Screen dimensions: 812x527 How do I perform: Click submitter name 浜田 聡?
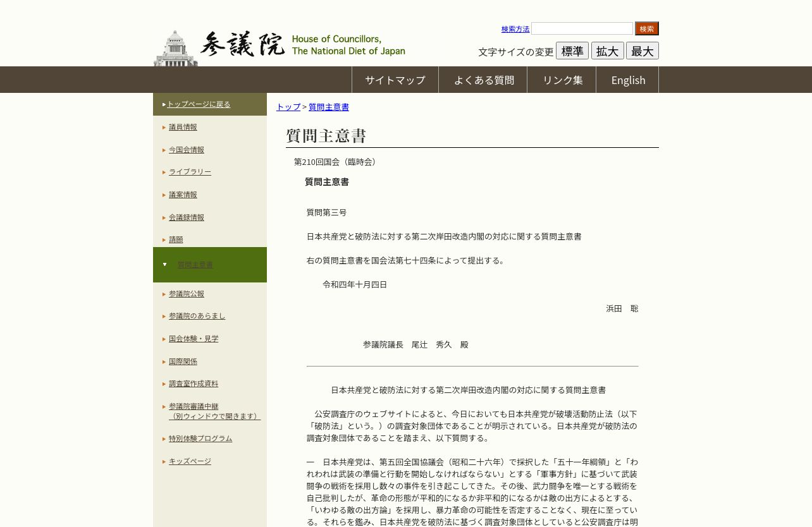coord(622,308)
